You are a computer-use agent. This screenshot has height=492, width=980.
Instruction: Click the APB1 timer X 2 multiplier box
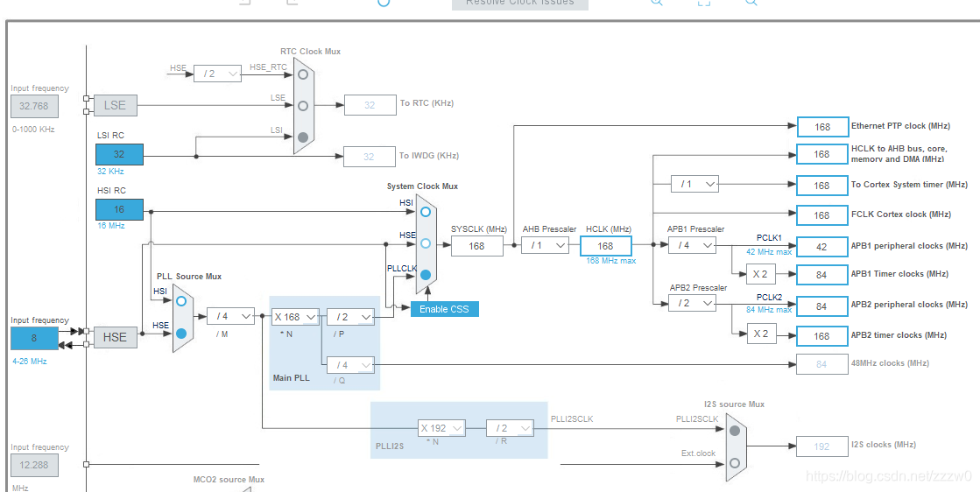[761, 273]
